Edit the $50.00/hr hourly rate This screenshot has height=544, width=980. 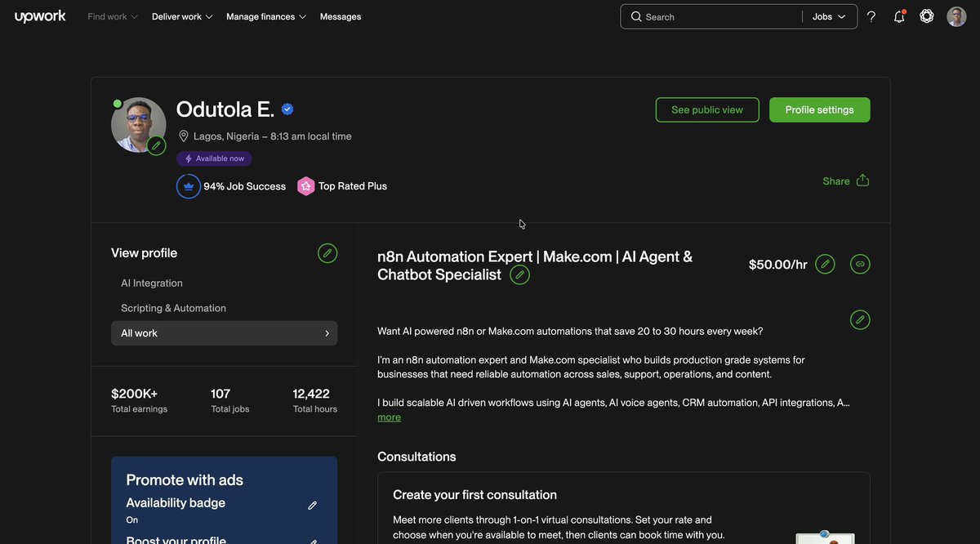pyautogui.click(x=825, y=264)
